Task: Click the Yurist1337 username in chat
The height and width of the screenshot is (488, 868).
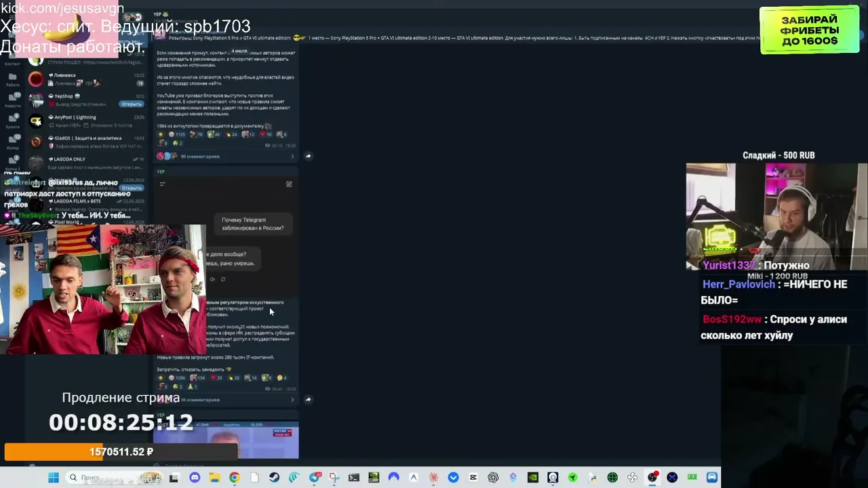Action: pos(729,266)
